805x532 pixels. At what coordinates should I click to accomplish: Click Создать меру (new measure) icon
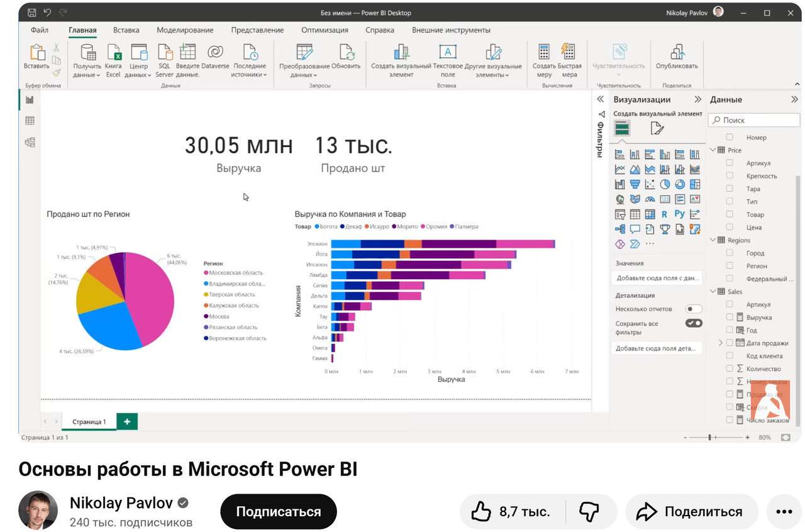pyautogui.click(x=544, y=52)
